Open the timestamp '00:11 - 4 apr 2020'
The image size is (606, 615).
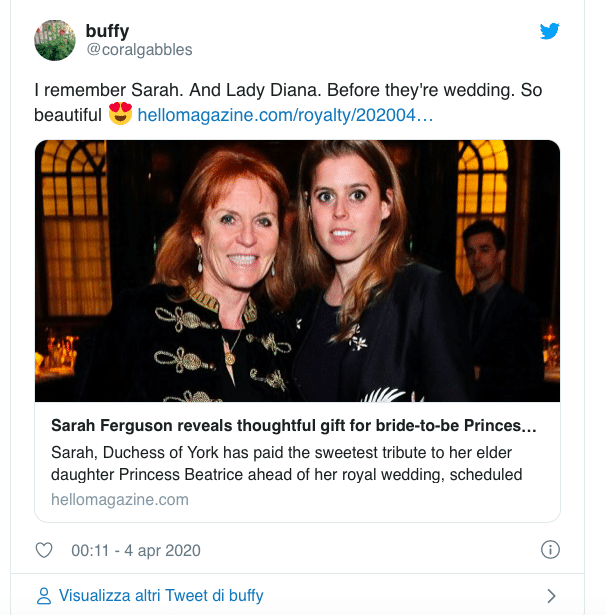(136, 550)
